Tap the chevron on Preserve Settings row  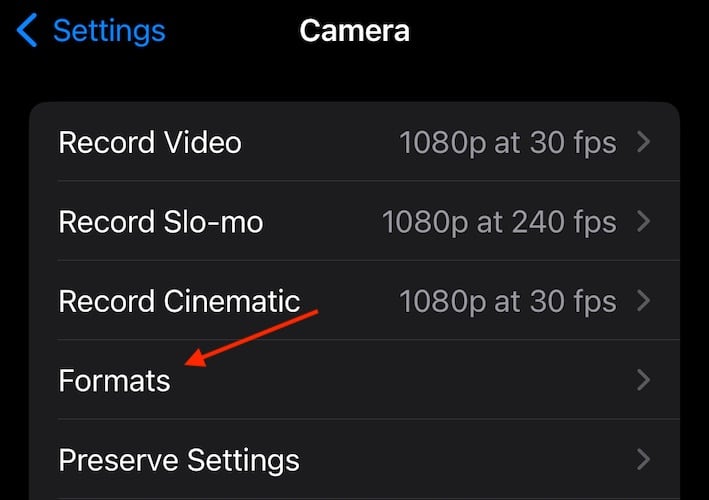(x=644, y=460)
